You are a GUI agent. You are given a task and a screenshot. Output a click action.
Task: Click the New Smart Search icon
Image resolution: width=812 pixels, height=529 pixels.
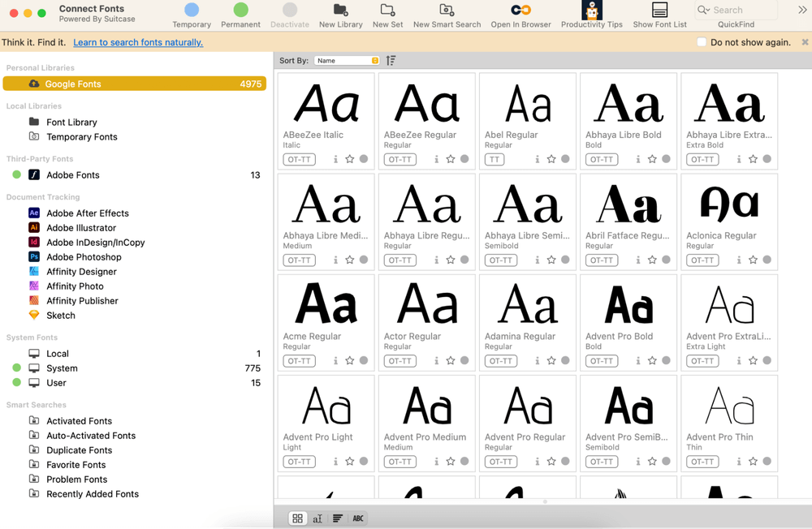pos(446,11)
